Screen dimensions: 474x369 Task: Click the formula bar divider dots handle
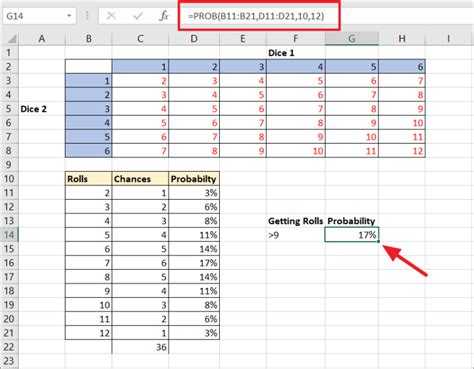pyautogui.click(x=87, y=16)
